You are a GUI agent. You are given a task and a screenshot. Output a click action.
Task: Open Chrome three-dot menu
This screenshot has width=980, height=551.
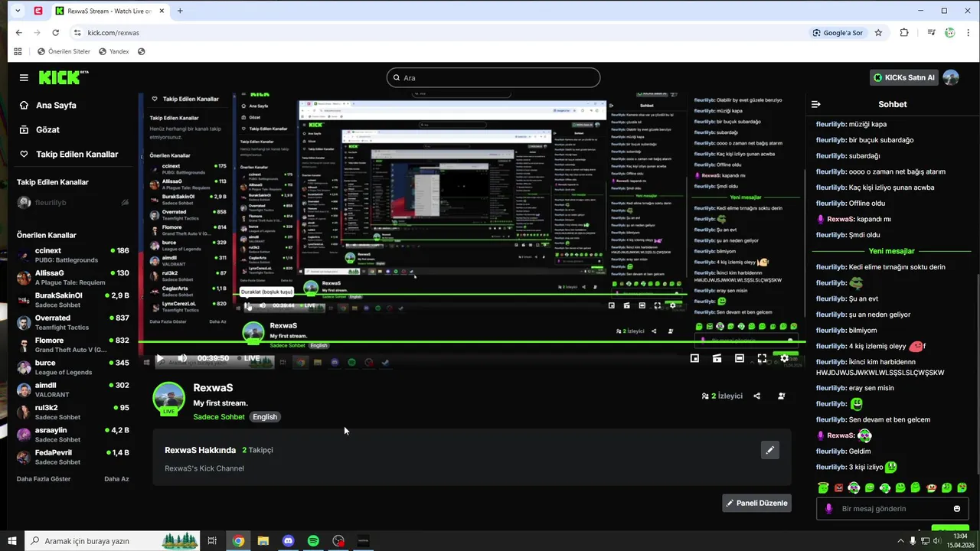click(967, 33)
